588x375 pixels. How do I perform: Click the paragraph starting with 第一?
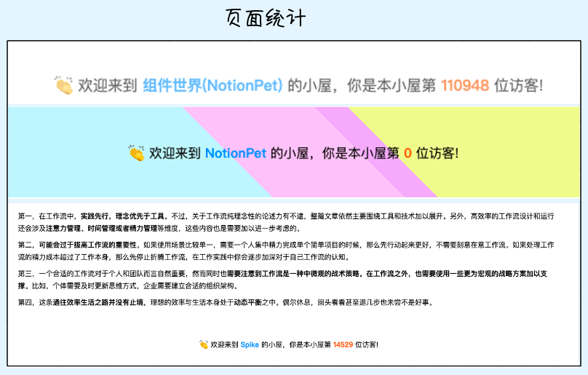[x=286, y=222]
